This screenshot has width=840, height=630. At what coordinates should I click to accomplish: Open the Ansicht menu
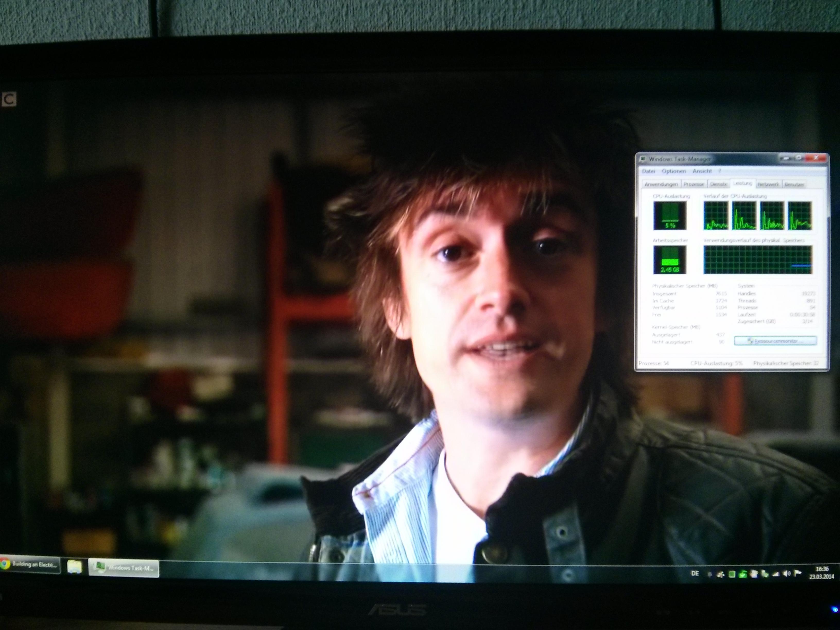(702, 171)
